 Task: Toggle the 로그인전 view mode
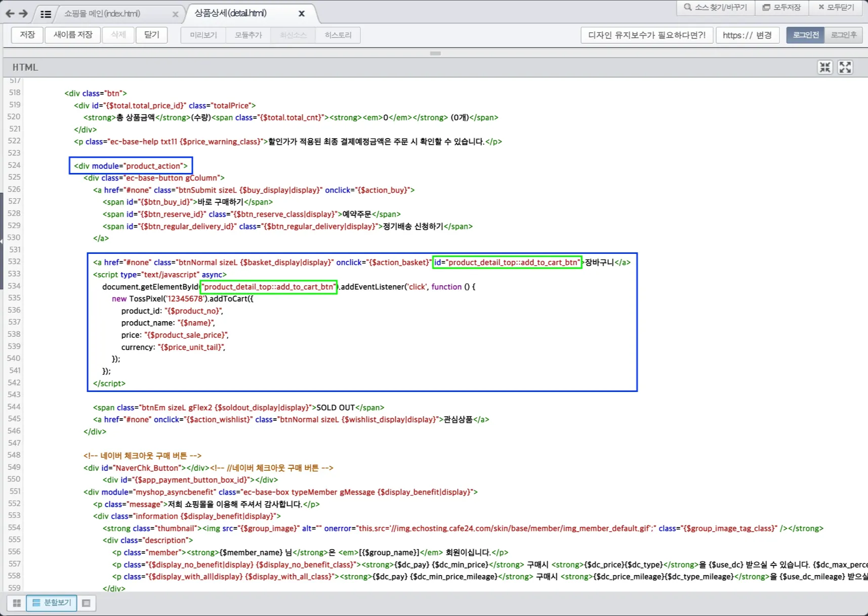[x=805, y=35]
